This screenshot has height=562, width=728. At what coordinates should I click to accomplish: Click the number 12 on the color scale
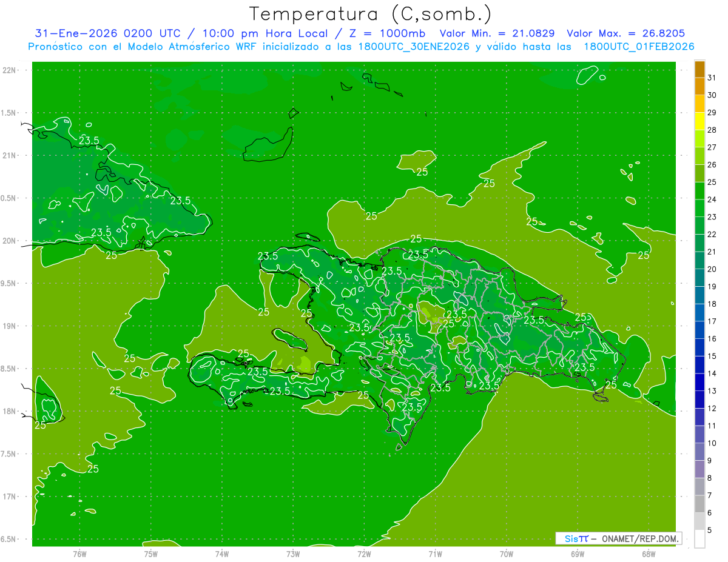[712, 408]
